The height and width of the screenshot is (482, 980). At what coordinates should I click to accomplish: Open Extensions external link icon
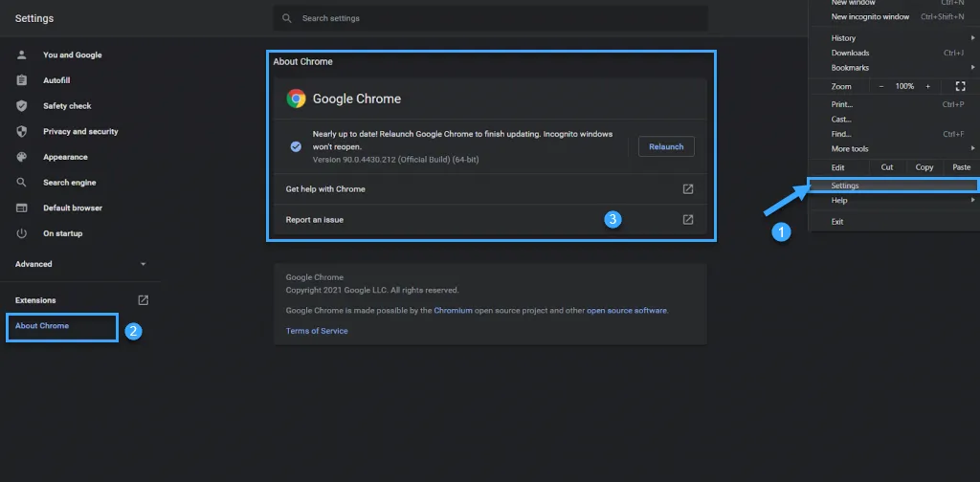point(144,300)
